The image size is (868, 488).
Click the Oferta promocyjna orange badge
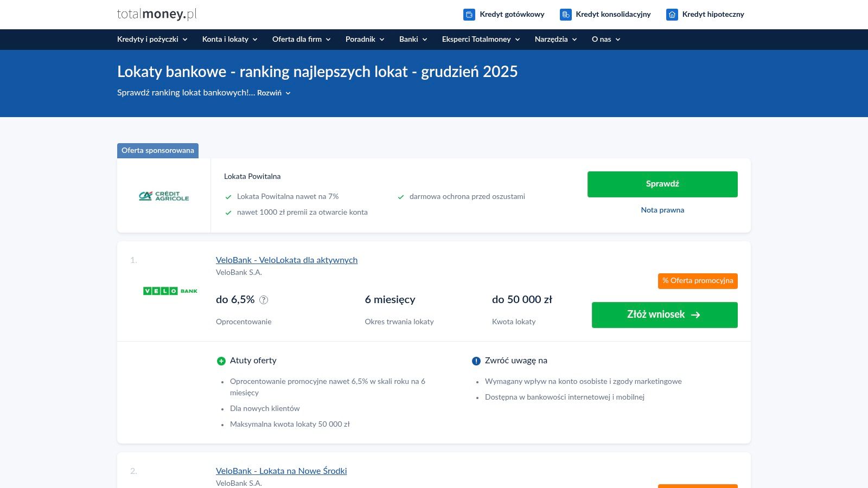pos(698,281)
